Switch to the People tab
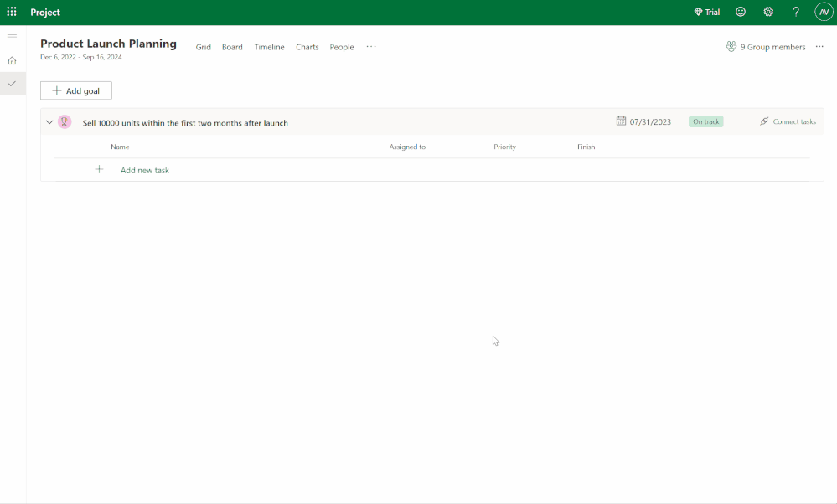This screenshot has height=504, width=837. [342, 47]
